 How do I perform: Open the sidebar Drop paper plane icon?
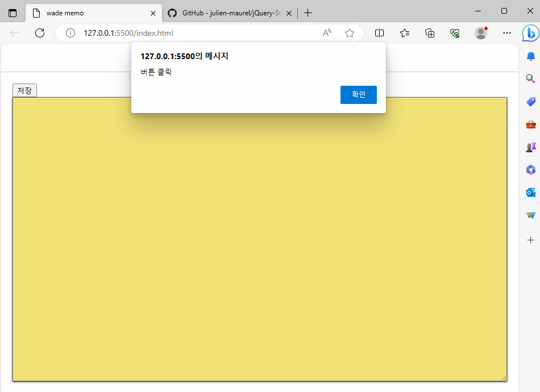[531, 215]
